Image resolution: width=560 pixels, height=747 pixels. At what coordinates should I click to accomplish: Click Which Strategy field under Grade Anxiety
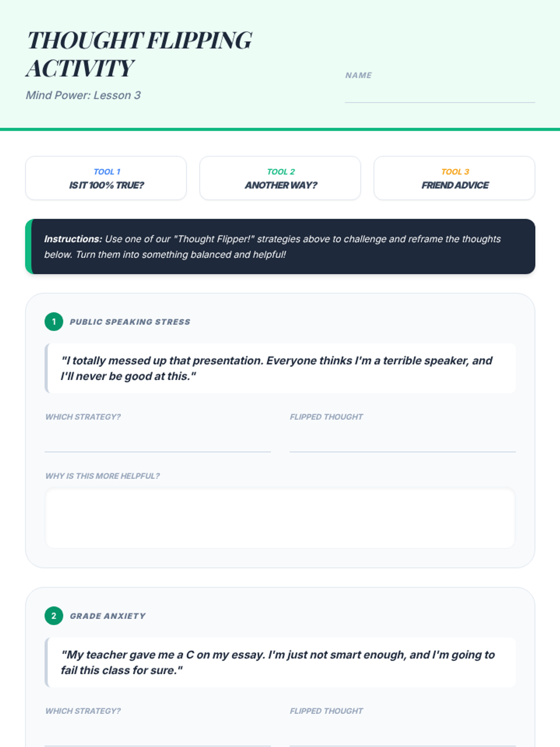pos(158,734)
